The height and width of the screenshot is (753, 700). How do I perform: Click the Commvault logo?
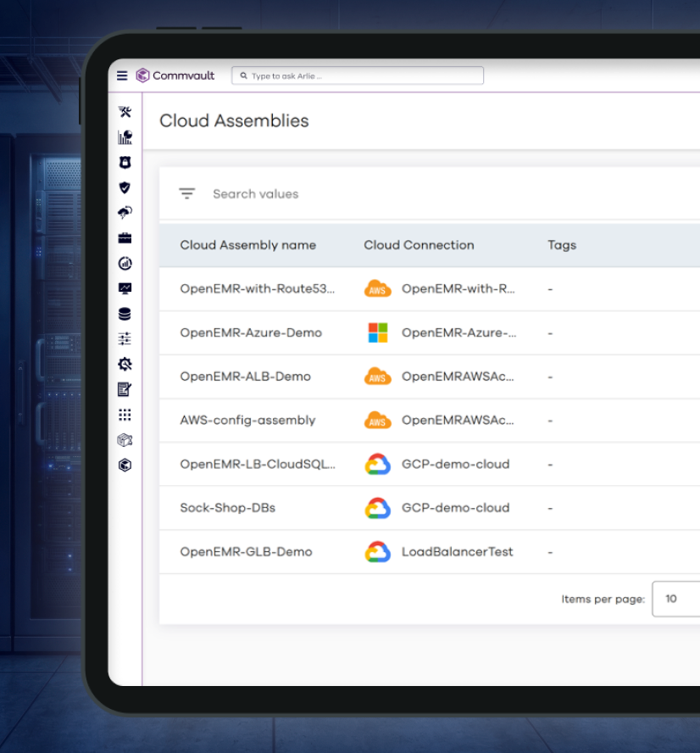175,75
